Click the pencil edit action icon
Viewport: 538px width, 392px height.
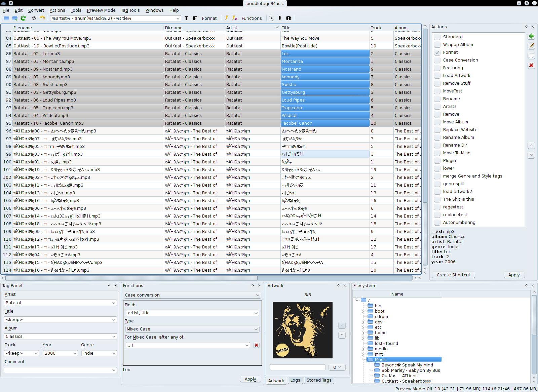coord(531,46)
